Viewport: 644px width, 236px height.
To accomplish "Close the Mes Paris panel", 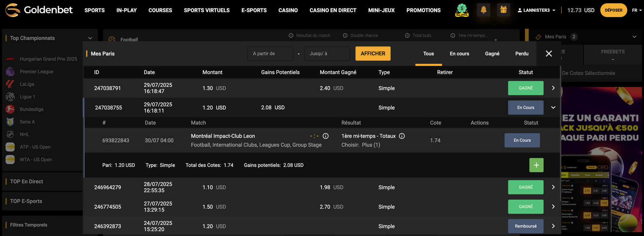I will pyautogui.click(x=549, y=54).
